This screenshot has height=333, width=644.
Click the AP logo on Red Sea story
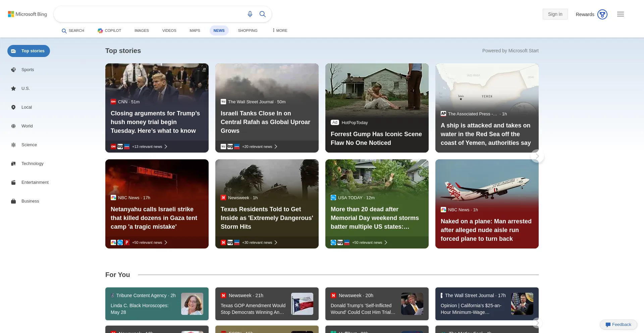[443, 114]
